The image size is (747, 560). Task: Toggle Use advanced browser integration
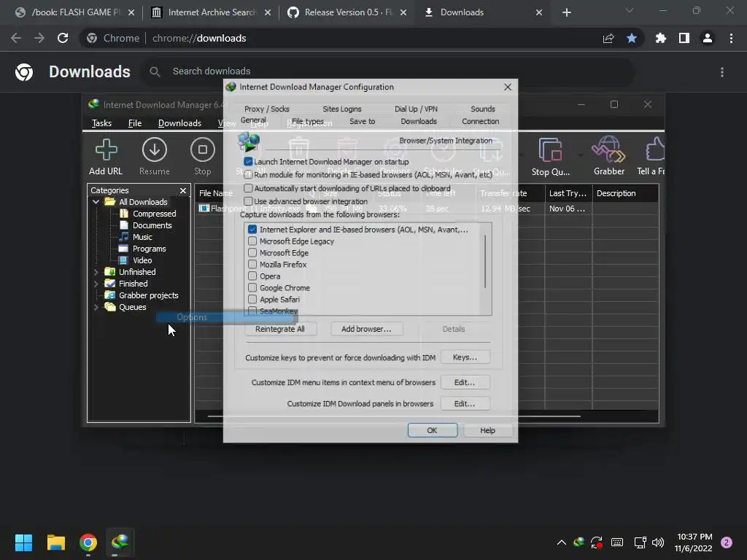click(x=248, y=201)
